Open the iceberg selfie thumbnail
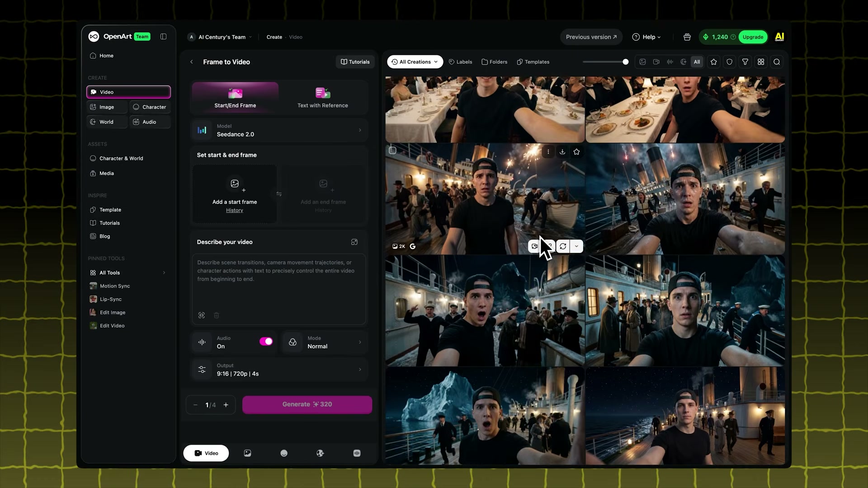The width and height of the screenshot is (868, 488). 485,416
